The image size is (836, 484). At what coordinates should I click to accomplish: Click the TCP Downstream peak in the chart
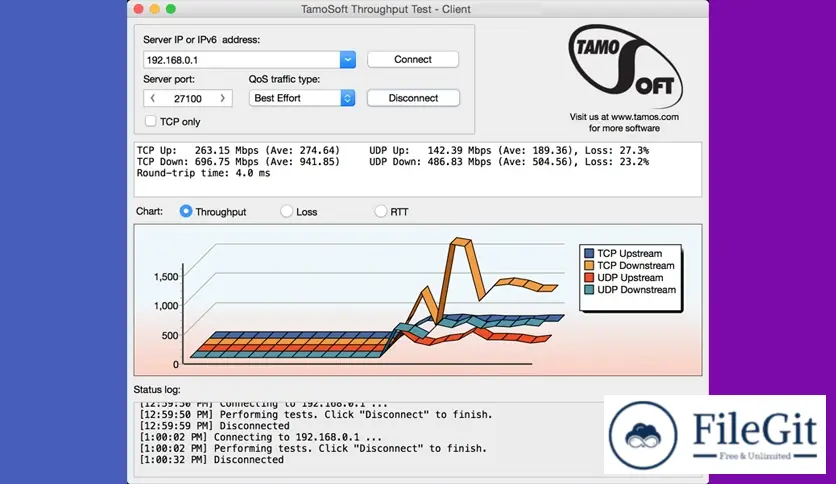coord(461,242)
